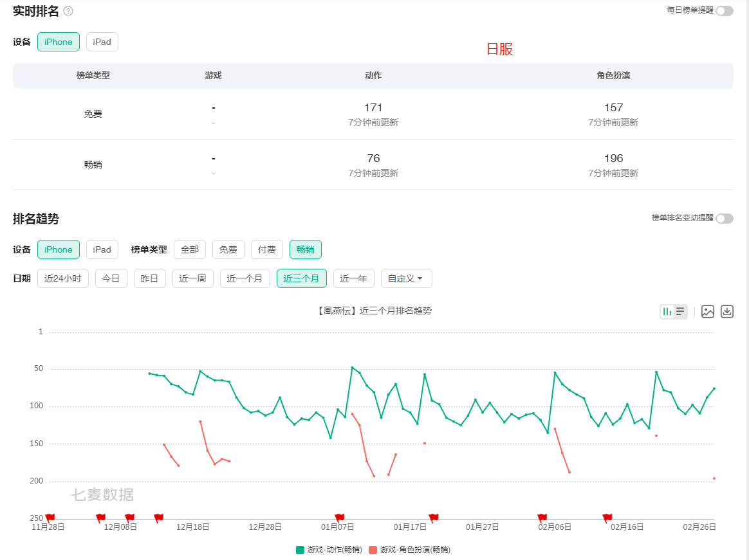Switch to bar chart view icon
The width and height of the screenshot is (749, 560).
pos(667,312)
